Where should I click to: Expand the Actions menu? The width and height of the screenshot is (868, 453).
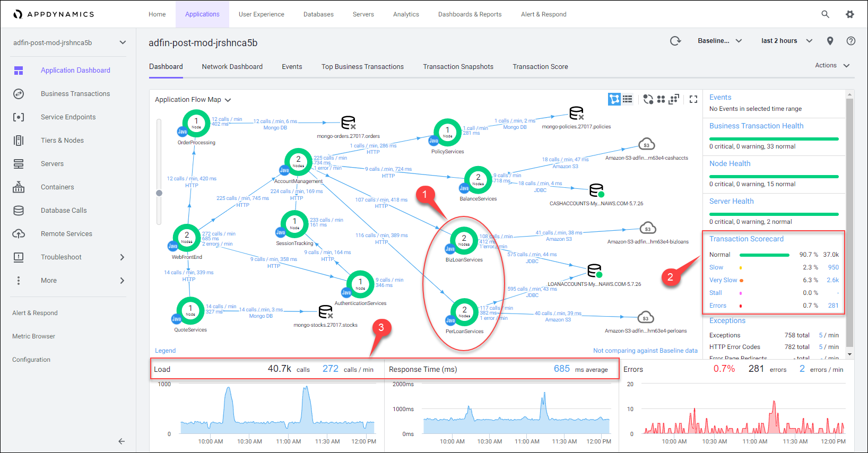pos(832,65)
